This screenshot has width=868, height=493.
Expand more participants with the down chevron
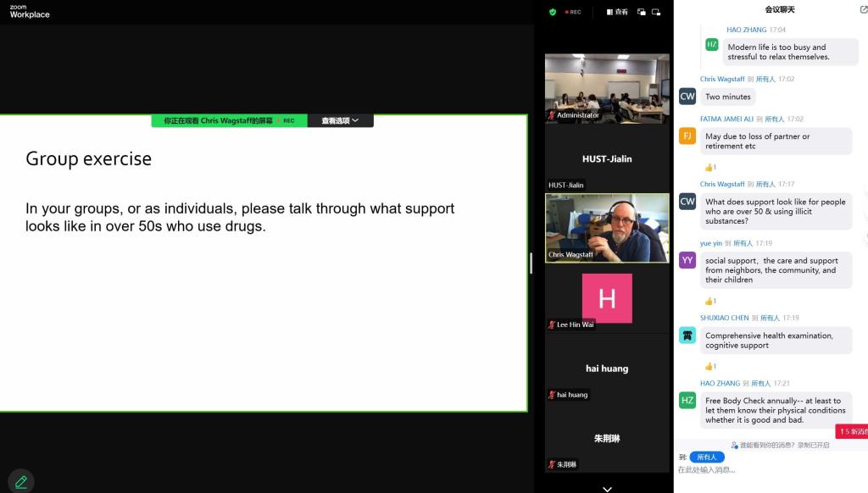[607, 488]
